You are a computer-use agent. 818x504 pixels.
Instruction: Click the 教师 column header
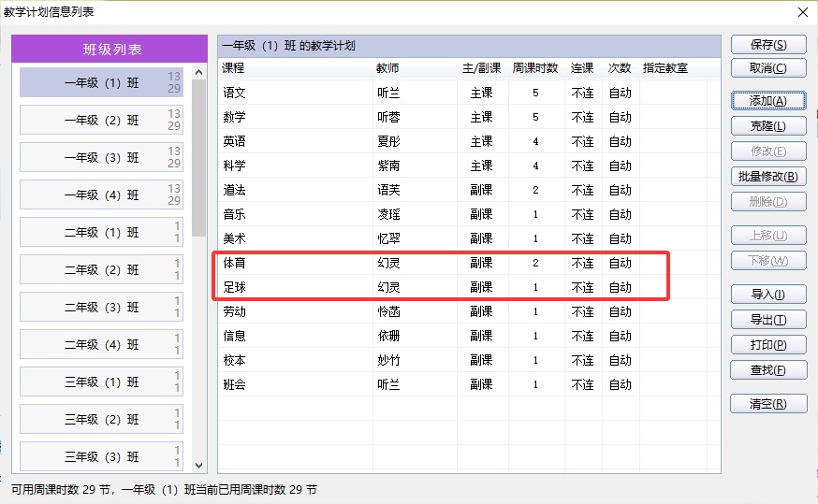pyautogui.click(x=387, y=68)
